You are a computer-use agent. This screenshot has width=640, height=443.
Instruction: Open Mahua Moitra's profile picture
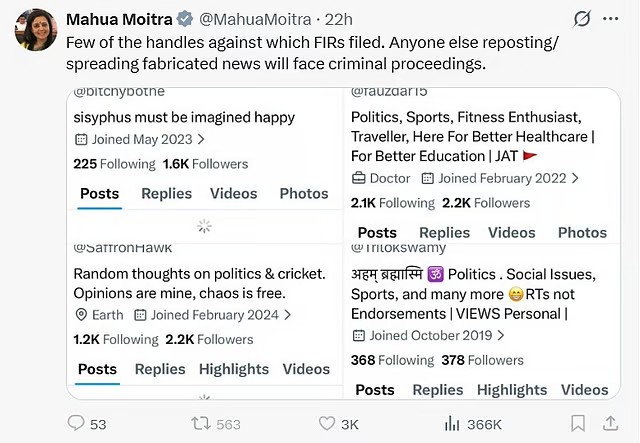tap(36, 30)
